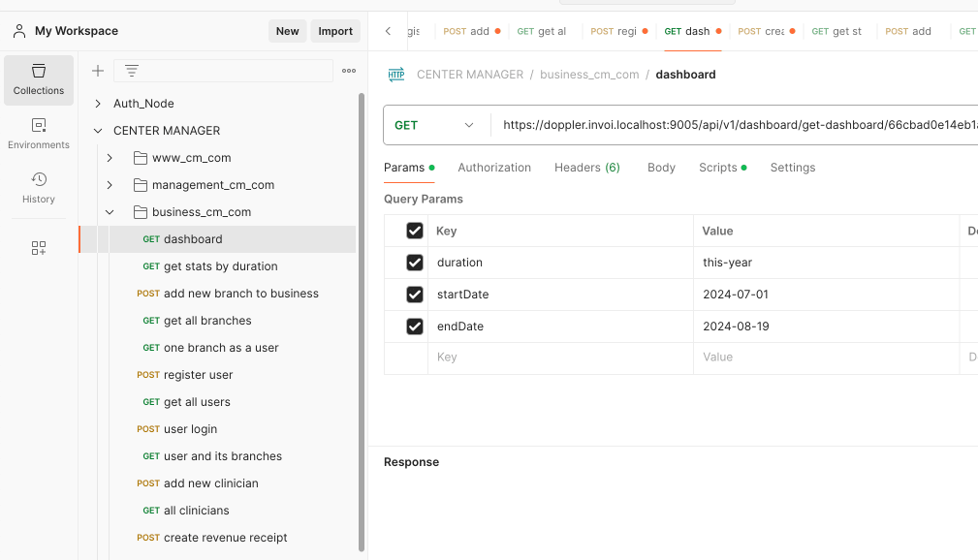Uncheck the startDate query parameter
The image size is (978, 560).
[x=415, y=294]
